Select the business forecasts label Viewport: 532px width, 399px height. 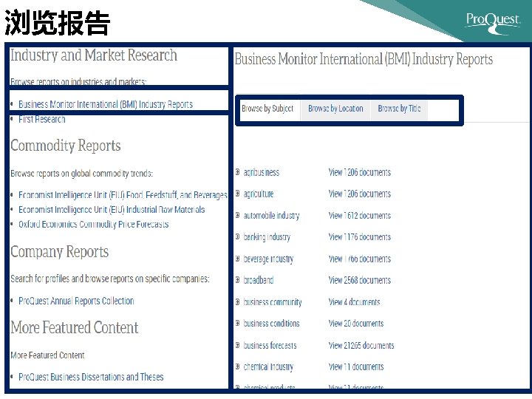click(x=270, y=345)
